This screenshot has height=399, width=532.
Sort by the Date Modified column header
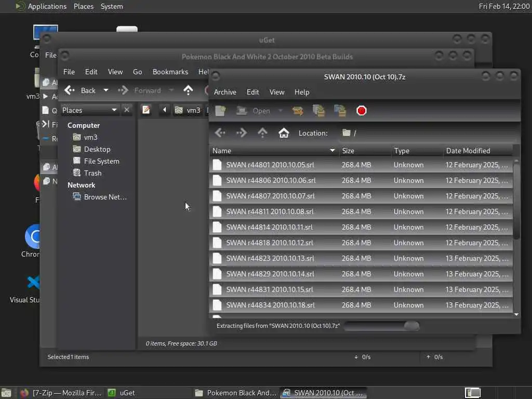pyautogui.click(x=478, y=151)
